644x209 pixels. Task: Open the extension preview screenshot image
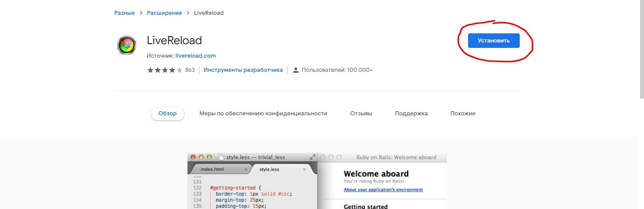317,181
